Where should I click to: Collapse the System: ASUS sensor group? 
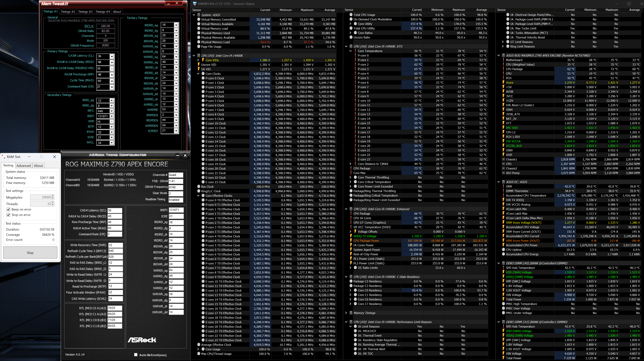coord(194,15)
